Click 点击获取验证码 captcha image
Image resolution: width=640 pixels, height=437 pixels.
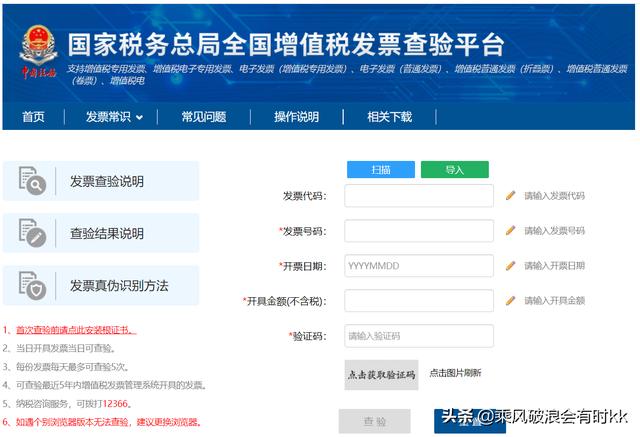click(x=381, y=375)
